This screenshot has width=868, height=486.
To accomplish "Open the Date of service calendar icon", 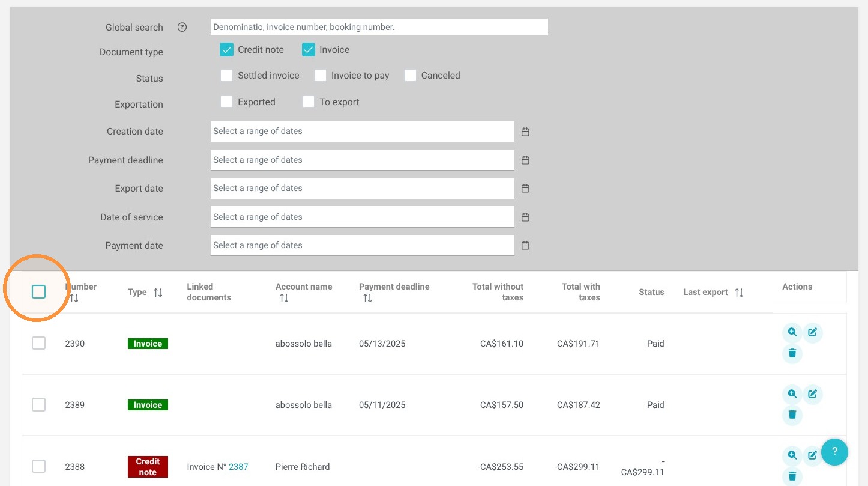I will (x=525, y=217).
